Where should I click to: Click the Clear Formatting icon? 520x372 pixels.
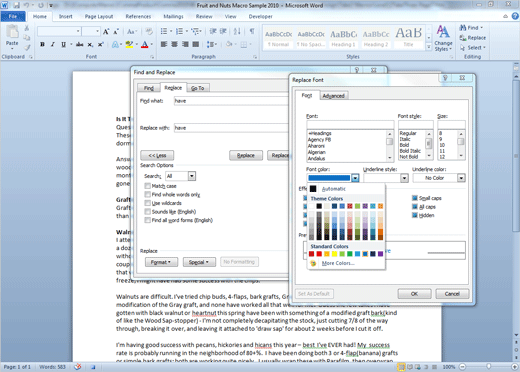(149, 32)
